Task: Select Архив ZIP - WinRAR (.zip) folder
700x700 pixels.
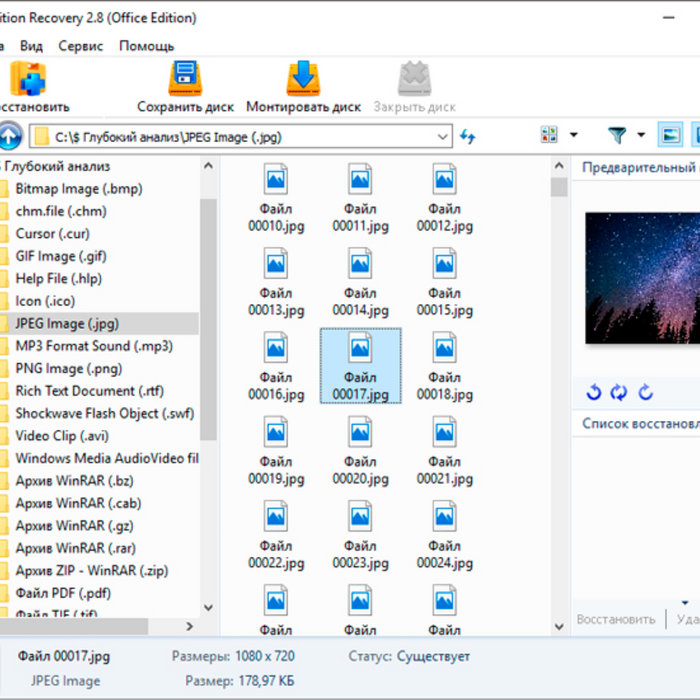Action: 91,571
